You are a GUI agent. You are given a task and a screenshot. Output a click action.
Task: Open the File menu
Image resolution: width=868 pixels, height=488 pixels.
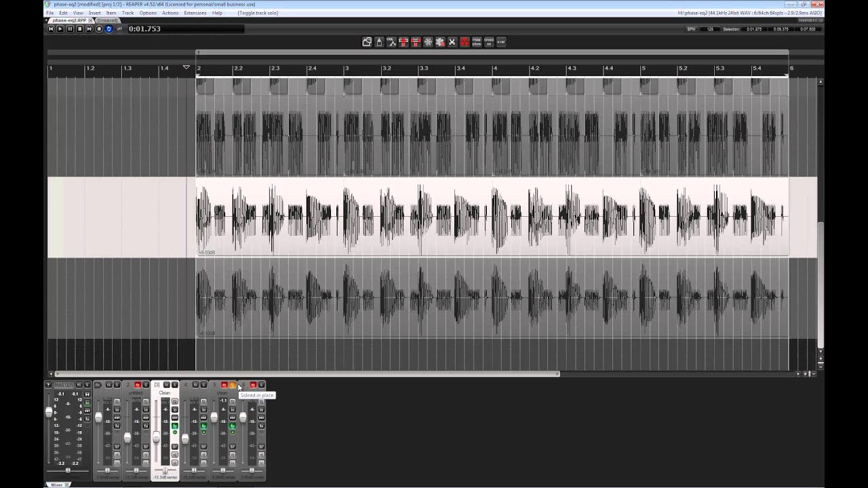tap(50, 13)
